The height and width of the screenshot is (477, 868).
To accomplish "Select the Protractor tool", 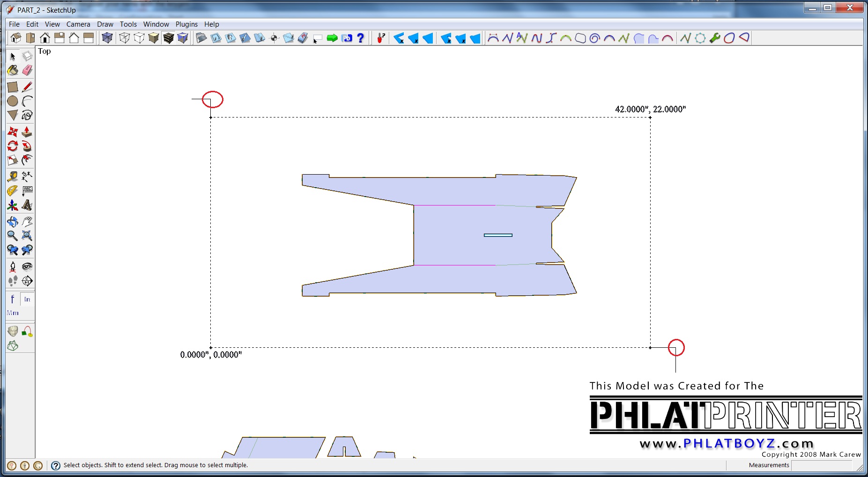I will pos(13,191).
